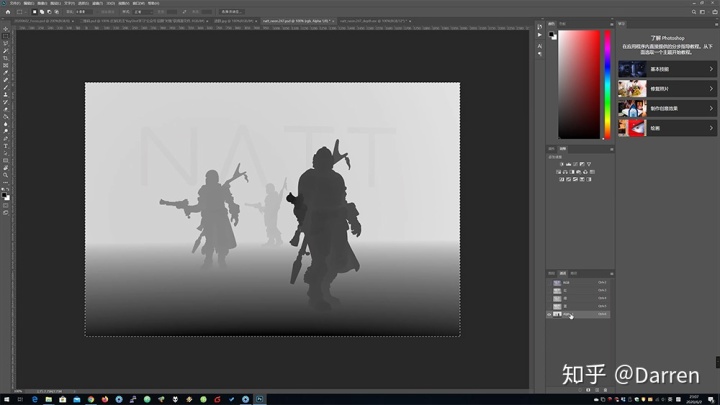The image size is (720, 405).
Task: Switch to the 色板 (Swatches) tab
Action: tap(562, 24)
